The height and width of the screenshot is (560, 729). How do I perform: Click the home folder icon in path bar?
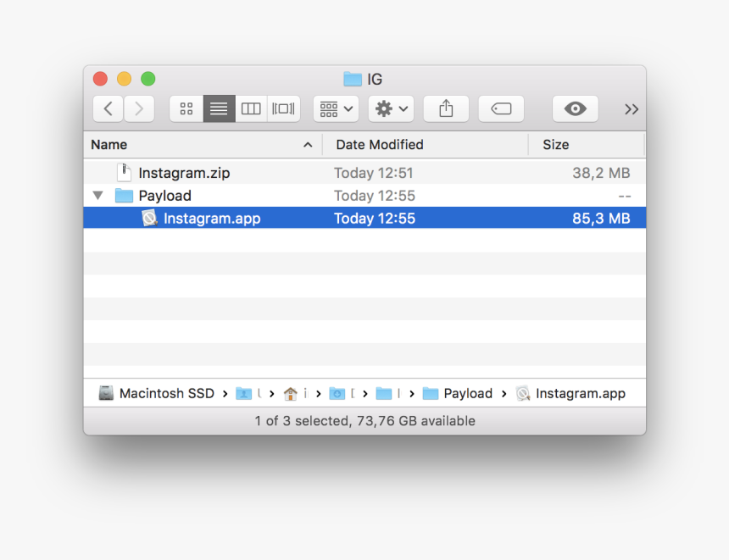click(290, 394)
